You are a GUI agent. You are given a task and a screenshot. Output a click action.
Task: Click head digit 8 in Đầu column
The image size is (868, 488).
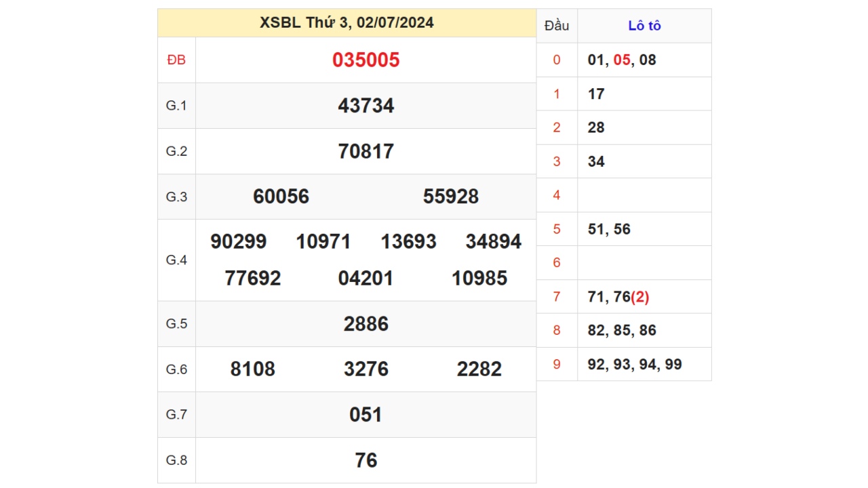click(557, 331)
